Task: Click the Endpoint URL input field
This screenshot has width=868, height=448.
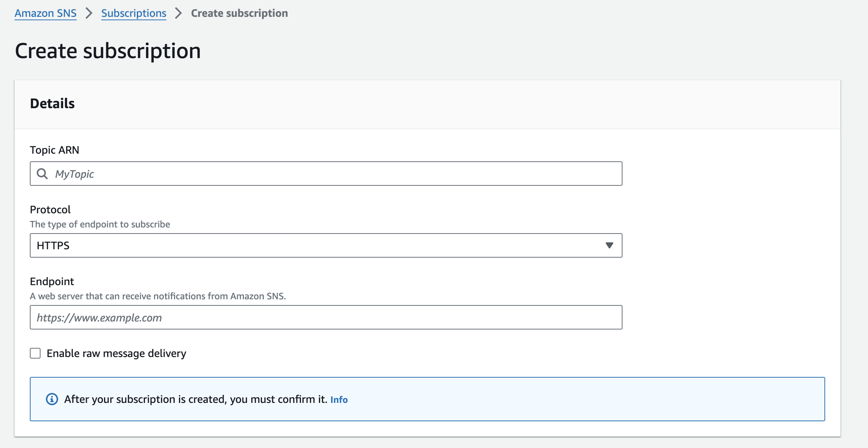Action: point(326,317)
